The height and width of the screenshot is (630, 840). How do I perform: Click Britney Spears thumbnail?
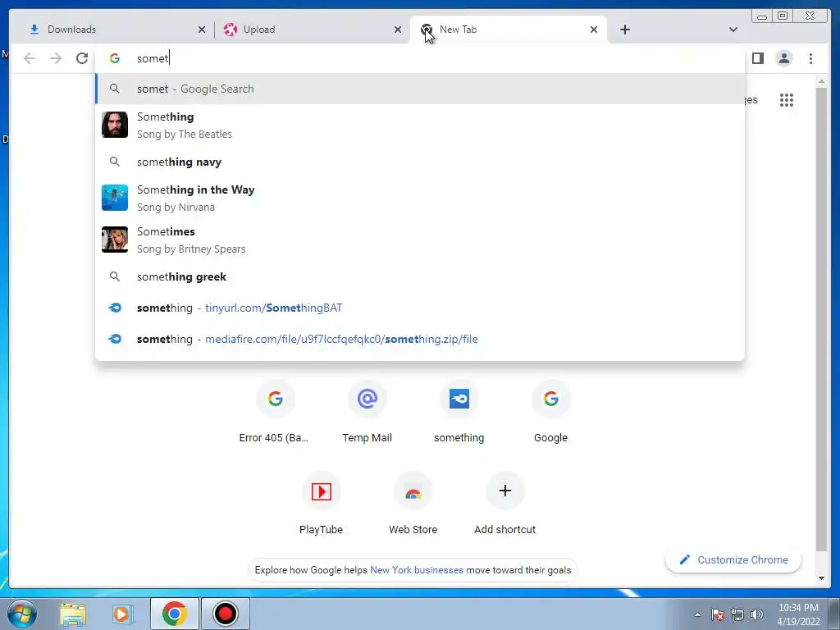[115, 240]
